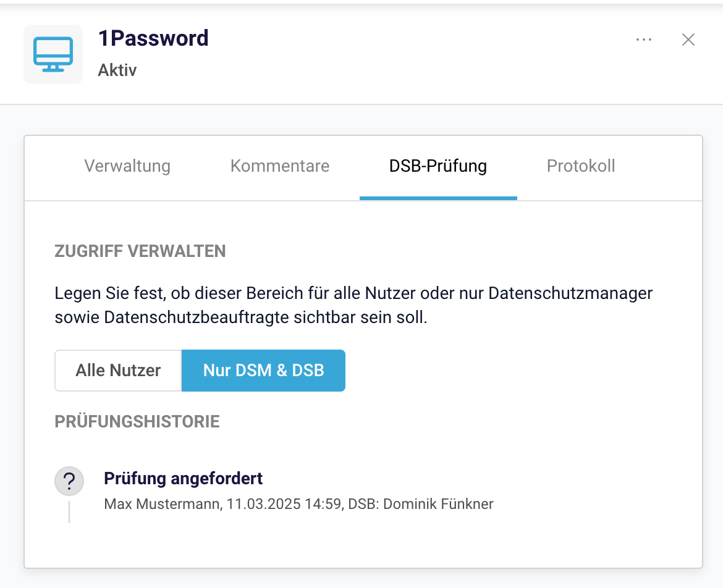Click the question mark status icon

point(69,481)
